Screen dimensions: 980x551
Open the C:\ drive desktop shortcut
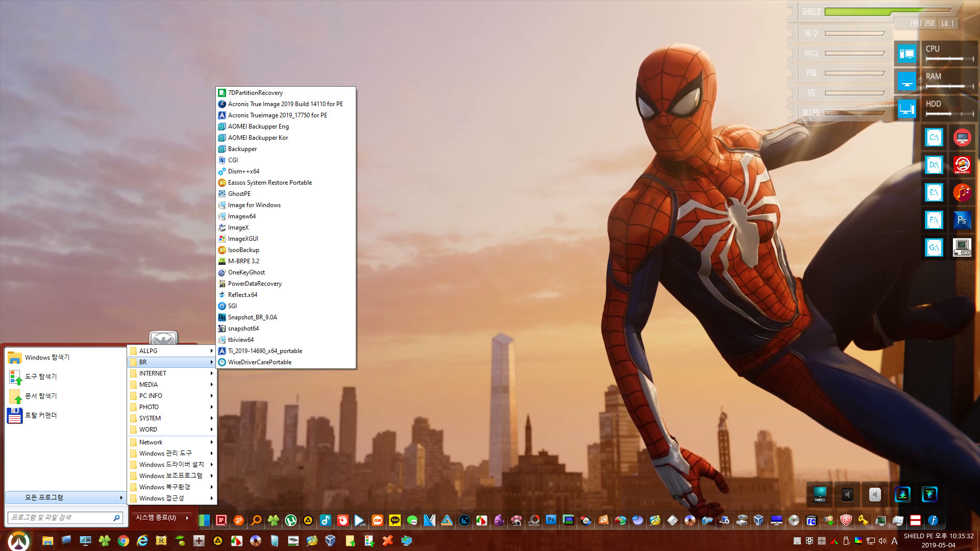(934, 137)
